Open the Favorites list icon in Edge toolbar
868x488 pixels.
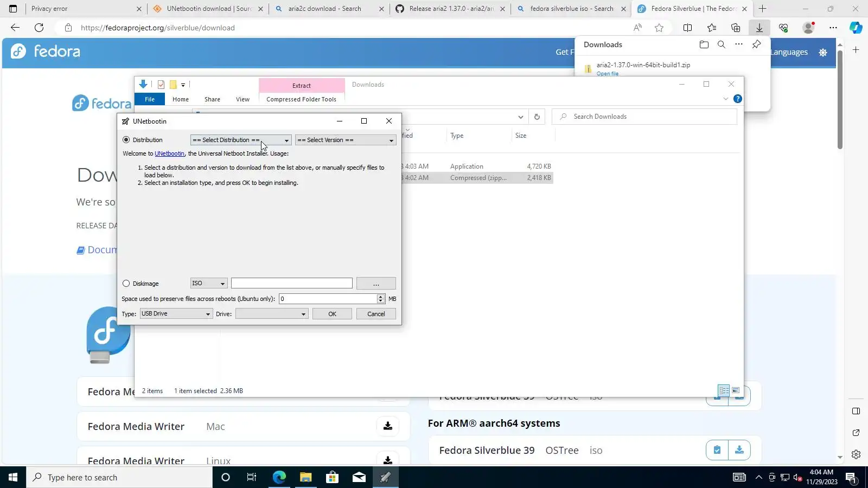[712, 28]
